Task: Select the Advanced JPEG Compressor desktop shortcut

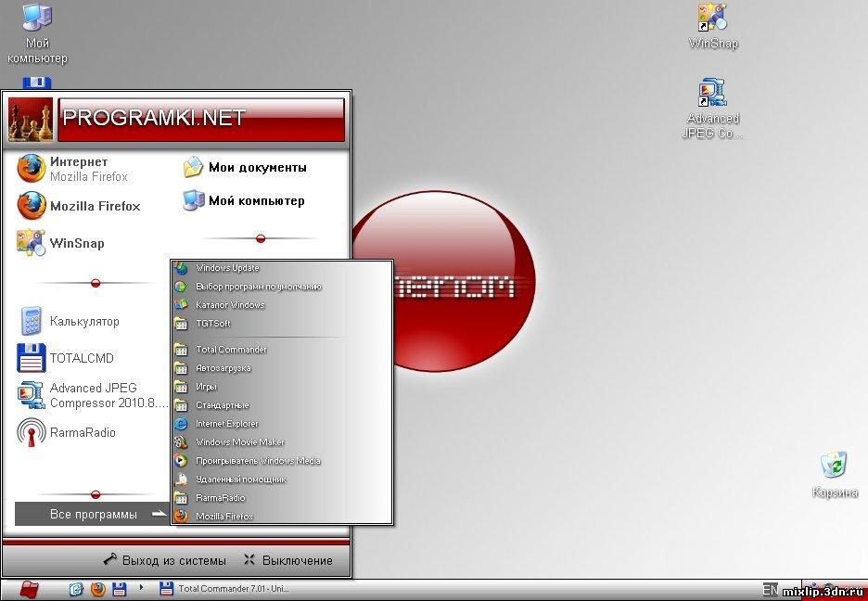Action: click(712, 109)
